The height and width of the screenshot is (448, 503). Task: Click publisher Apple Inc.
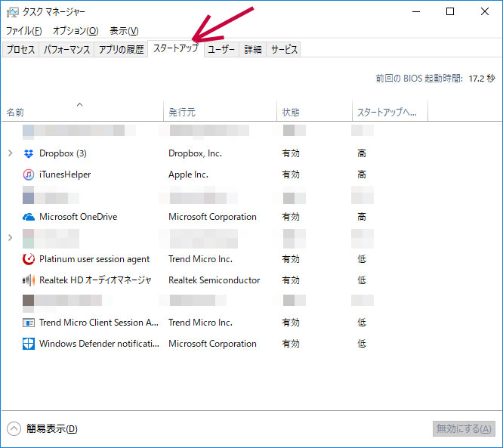[188, 175]
